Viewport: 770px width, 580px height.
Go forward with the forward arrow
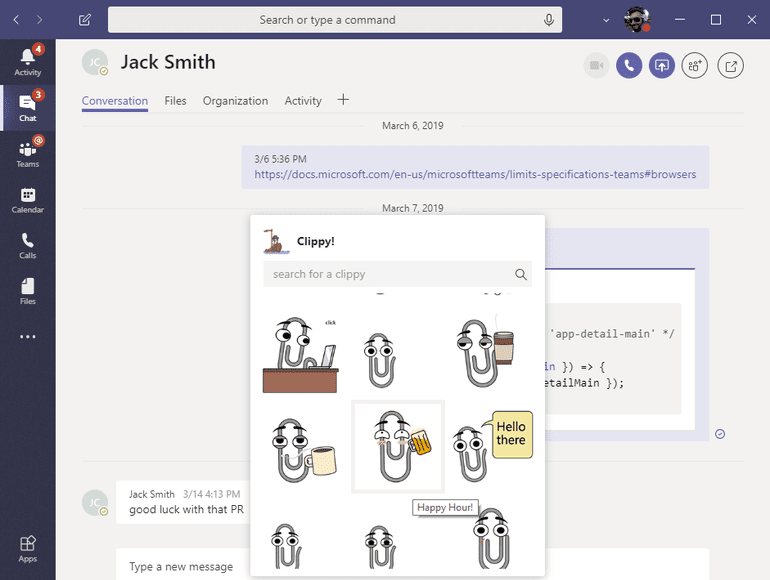tap(39, 20)
